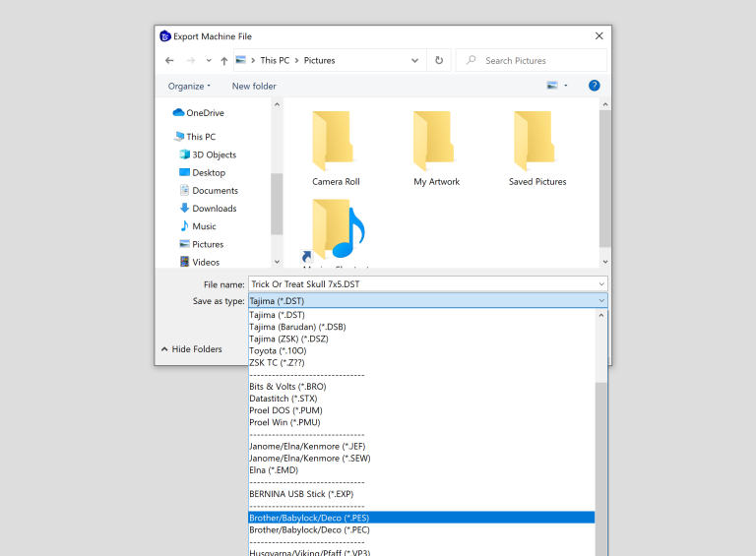Open Music in the sidebar
Viewport: 756px width, 556px height.
tap(198, 226)
